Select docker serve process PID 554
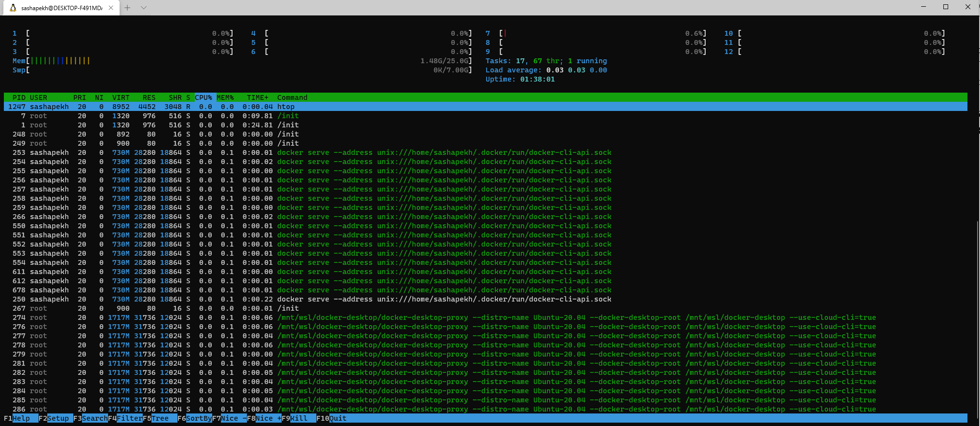Screen dimensions: 980x426 (486, 262)
